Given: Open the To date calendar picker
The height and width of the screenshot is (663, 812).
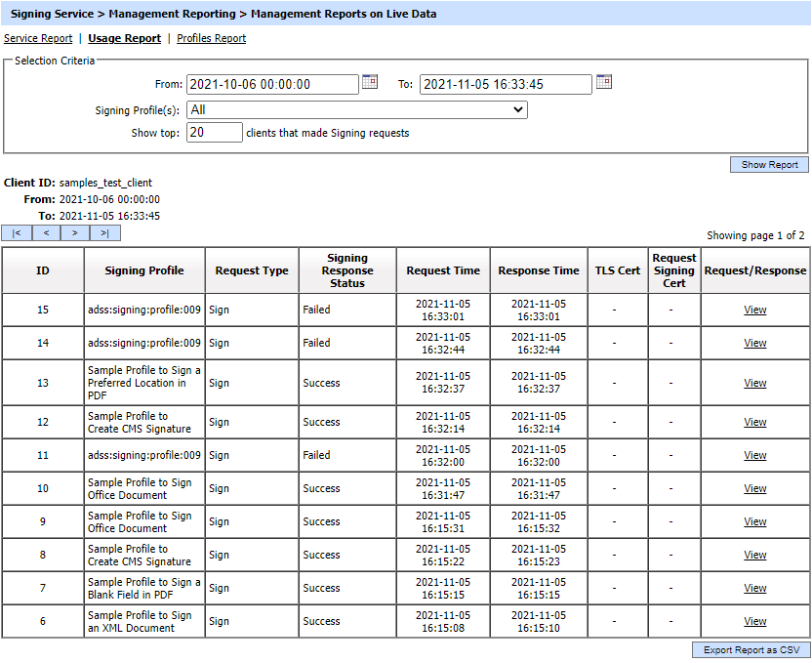Looking at the screenshot, I should [603, 83].
